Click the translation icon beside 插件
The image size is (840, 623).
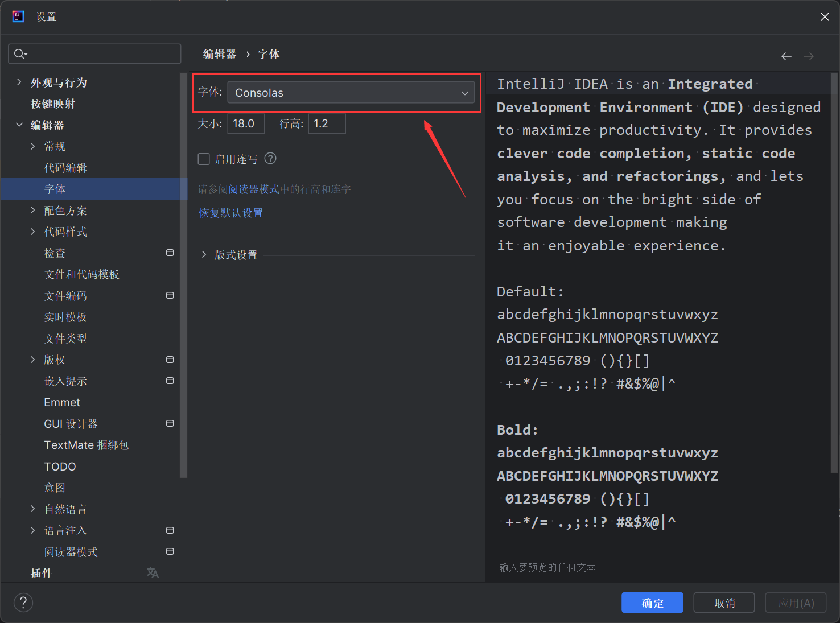[x=153, y=573]
